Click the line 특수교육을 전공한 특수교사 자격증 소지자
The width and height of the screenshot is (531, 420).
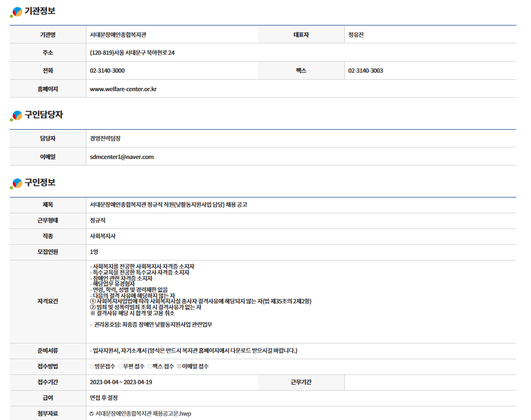click(141, 272)
